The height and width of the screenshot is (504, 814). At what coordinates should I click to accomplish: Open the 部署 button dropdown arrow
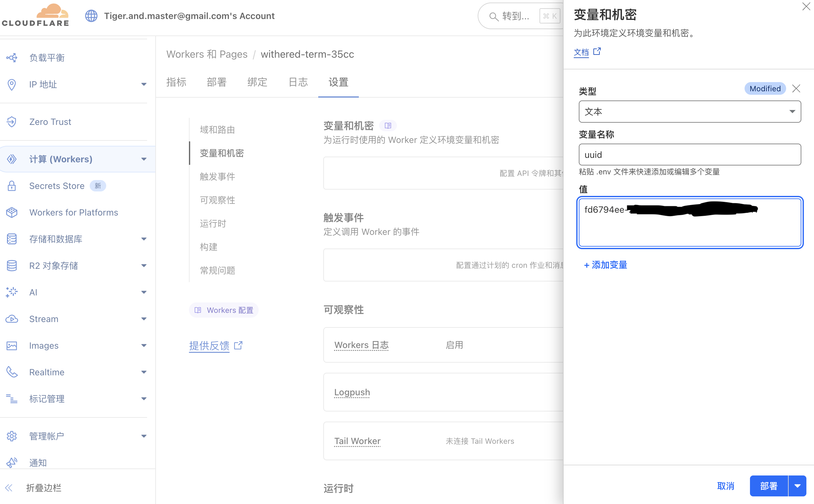click(x=797, y=486)
